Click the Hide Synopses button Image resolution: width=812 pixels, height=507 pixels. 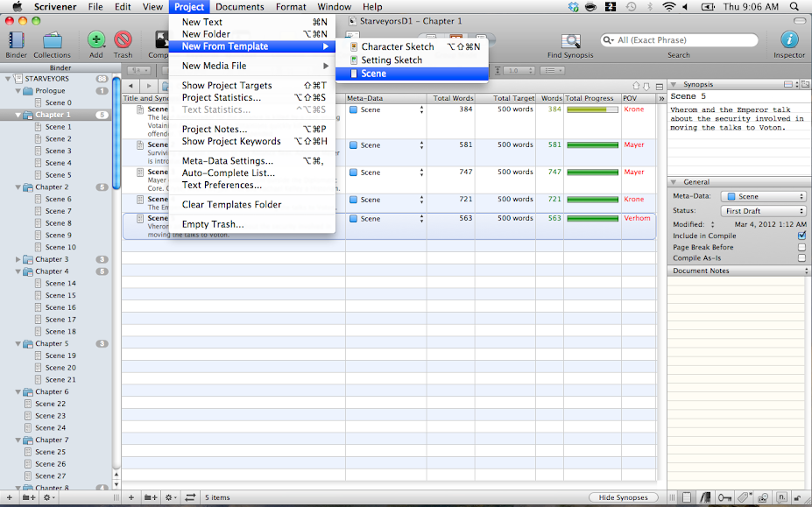point(623,497)
